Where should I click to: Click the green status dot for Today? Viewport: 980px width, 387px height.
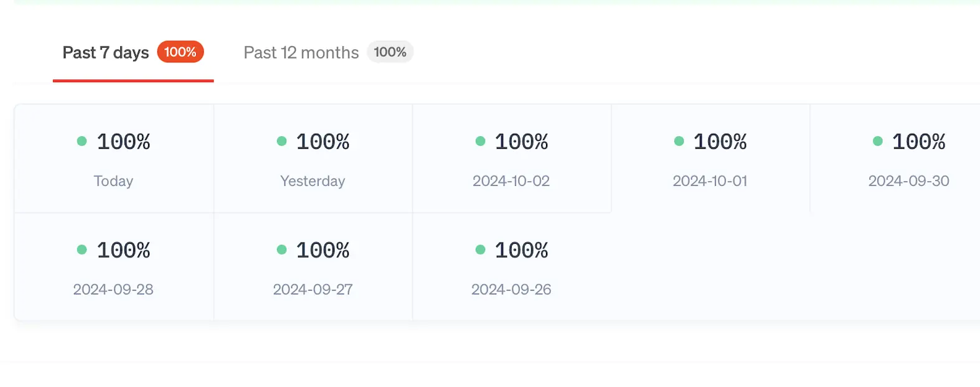click(x=82, y=141)
